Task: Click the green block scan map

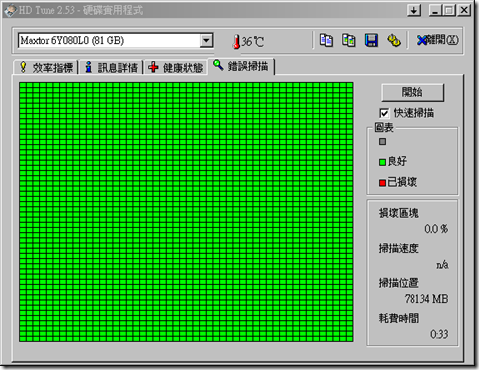Action: (186, 212)
